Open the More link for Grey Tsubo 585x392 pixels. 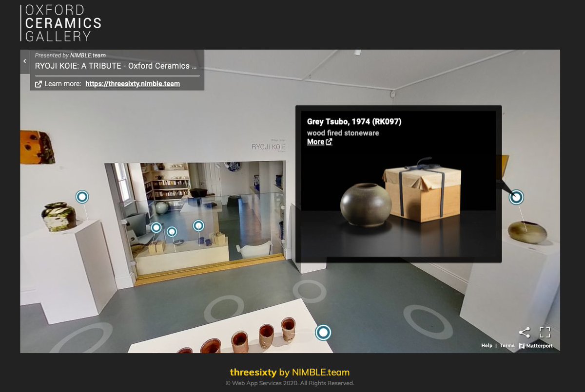coord(319,142)
